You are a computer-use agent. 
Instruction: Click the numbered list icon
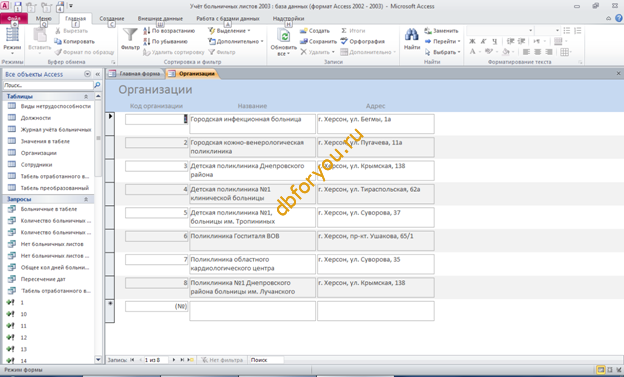coord(578,31)
